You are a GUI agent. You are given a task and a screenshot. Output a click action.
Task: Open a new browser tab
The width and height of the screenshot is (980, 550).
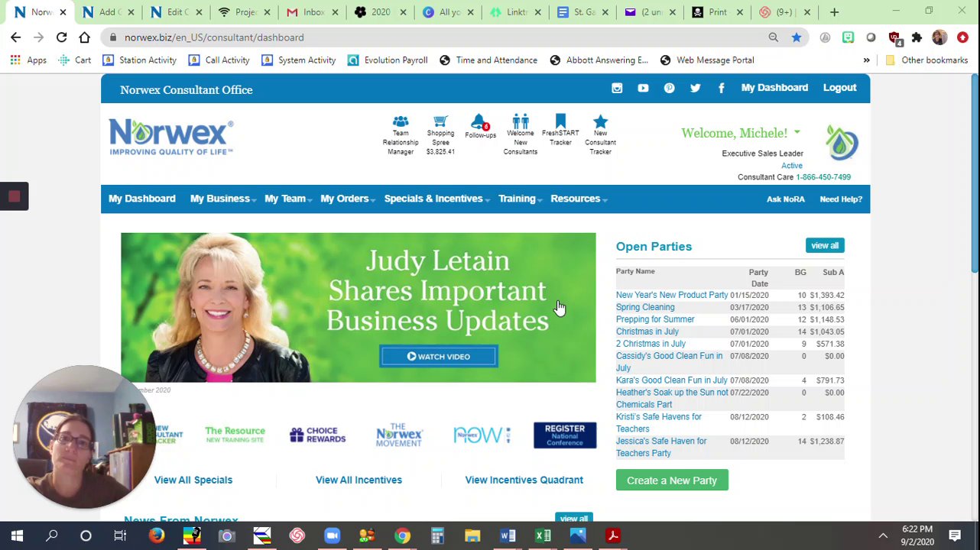834,12
